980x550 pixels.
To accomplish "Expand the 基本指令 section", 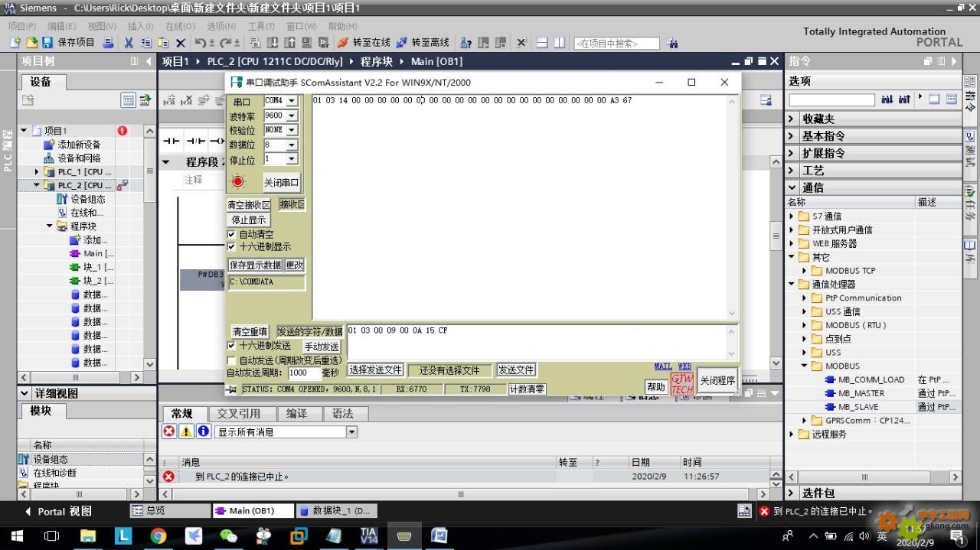I will coord(792,136).
